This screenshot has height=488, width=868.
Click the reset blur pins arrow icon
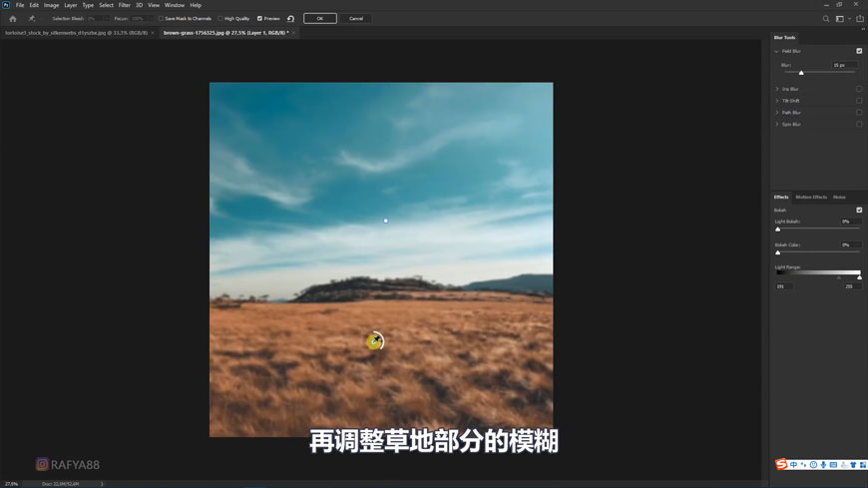[290, 18]
